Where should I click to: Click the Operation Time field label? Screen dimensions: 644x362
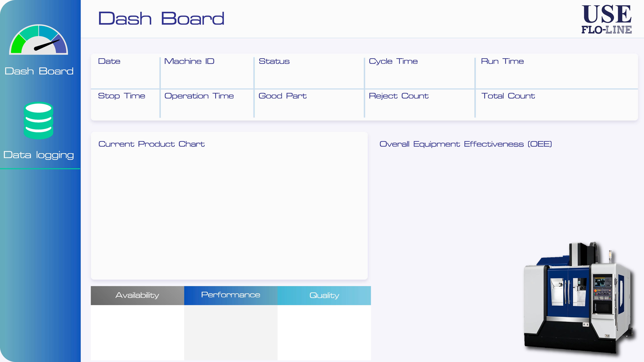click(199, 96)
